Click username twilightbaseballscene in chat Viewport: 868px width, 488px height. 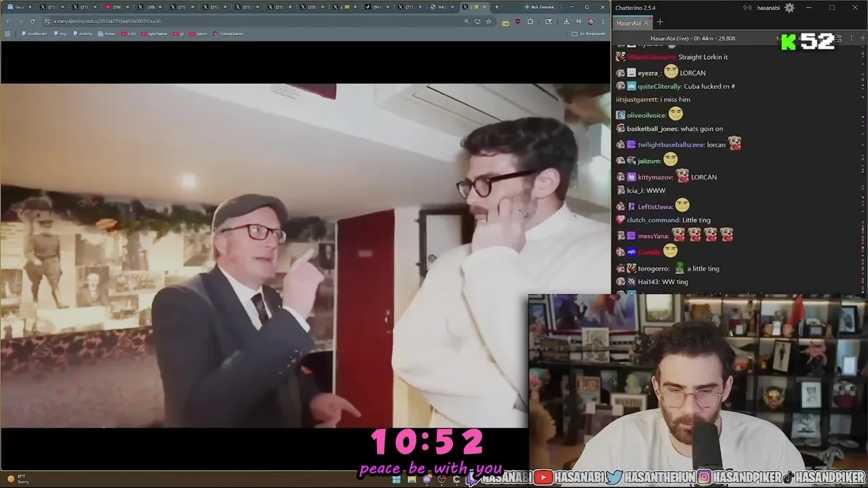click(x=671, y=144)
